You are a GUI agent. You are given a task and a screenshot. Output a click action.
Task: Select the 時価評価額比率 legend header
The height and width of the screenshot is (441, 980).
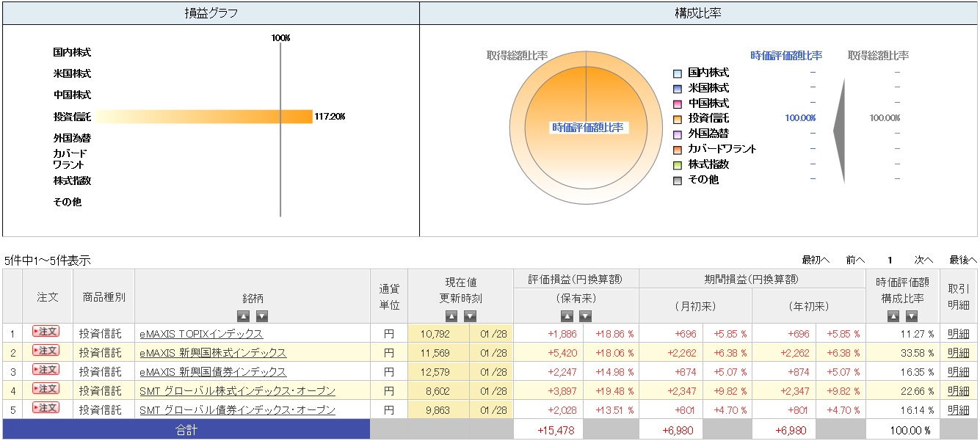(786, 56)
